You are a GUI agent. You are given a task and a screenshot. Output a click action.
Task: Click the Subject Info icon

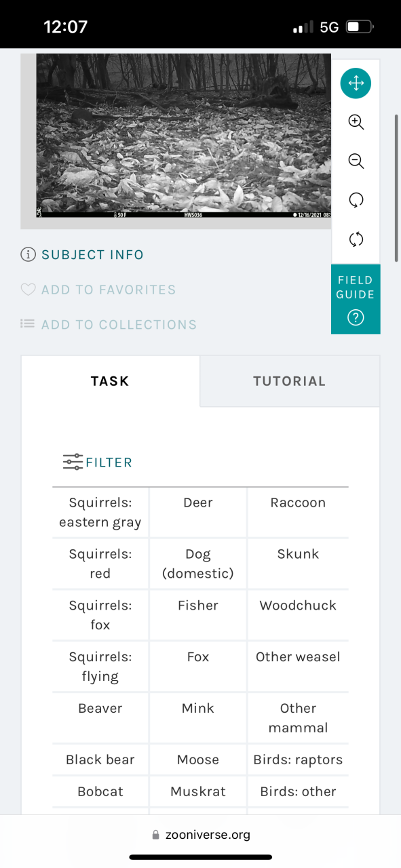[x=28, y=255]
